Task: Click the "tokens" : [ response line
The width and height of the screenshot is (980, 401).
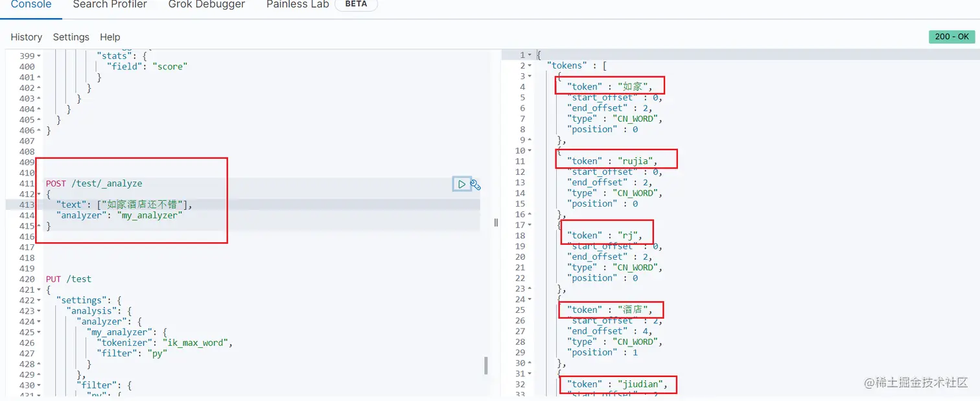Action: pyautogui.click(x=577, y=65)
